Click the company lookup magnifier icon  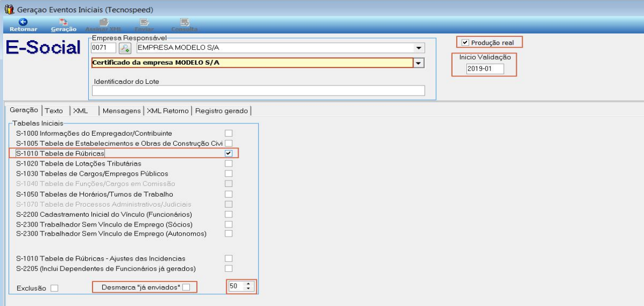click(125, 48)
